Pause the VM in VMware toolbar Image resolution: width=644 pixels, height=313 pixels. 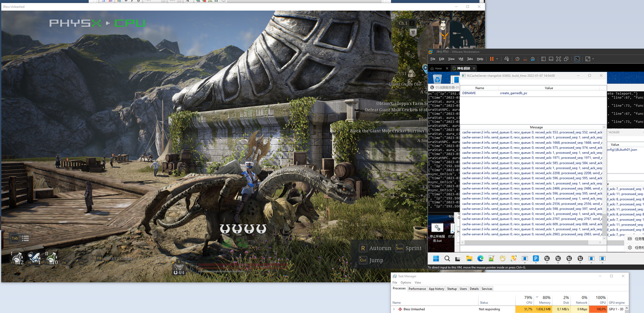click(x=492, y=59)
